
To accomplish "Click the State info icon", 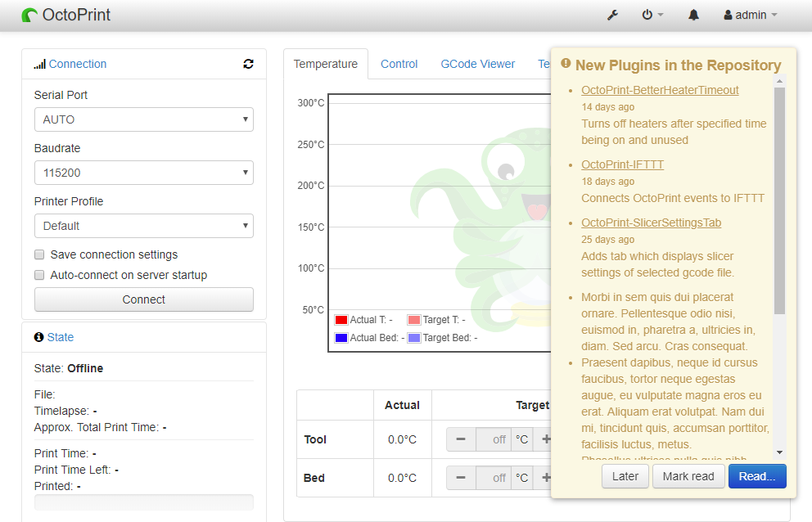I will click(x=38, y=337).
